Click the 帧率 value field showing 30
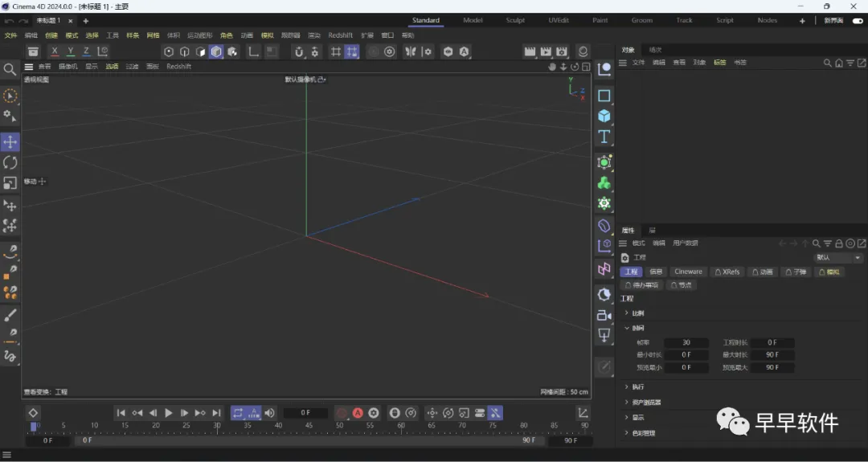868x462 pixels. point(686,342)
